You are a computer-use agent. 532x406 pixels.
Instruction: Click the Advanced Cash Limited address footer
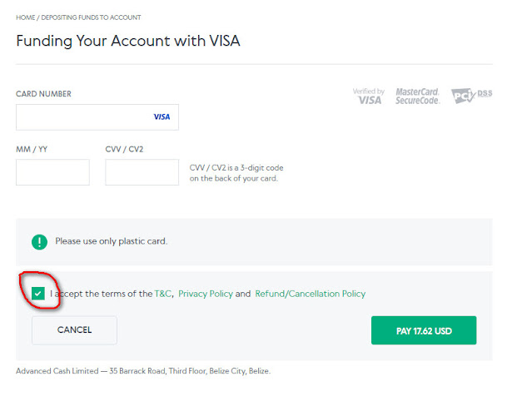point(143,371)
